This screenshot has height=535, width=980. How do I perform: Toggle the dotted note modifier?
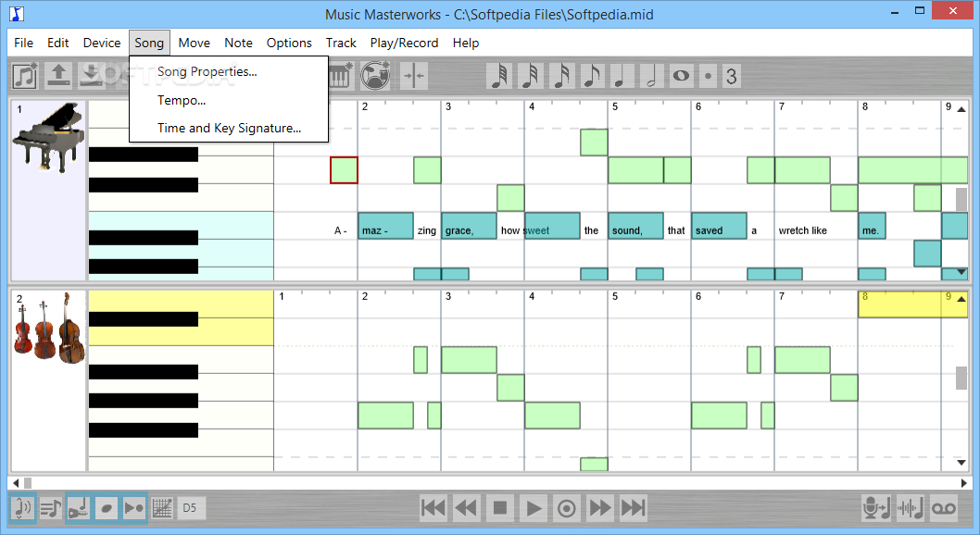708,76
